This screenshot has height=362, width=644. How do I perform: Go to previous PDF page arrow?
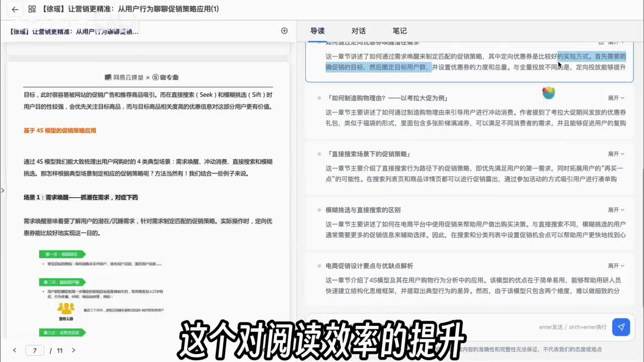coord(15,350)
